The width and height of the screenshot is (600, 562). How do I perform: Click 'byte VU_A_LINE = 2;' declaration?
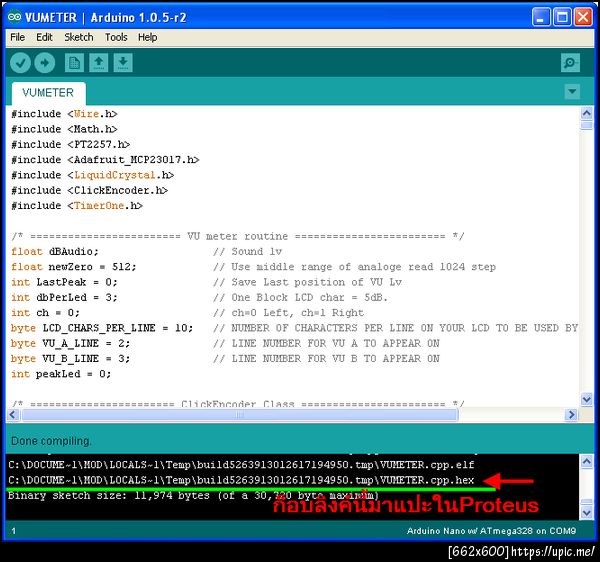coord(71,344)
